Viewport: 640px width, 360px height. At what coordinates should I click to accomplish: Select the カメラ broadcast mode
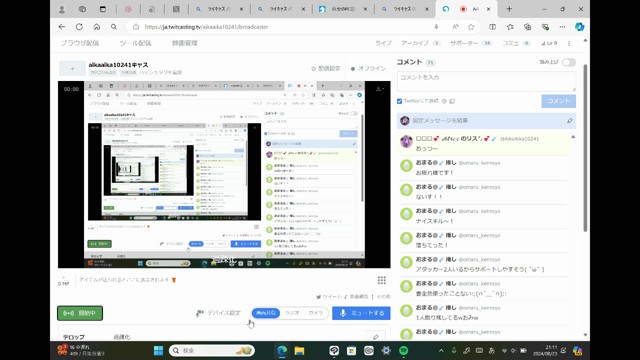tap(316, 313)
